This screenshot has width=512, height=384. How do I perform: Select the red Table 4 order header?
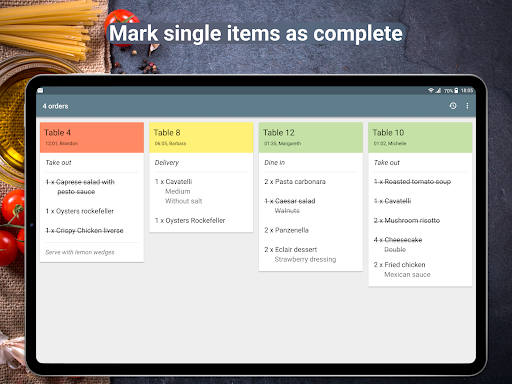pyautogui.click(x=92, y=137)
